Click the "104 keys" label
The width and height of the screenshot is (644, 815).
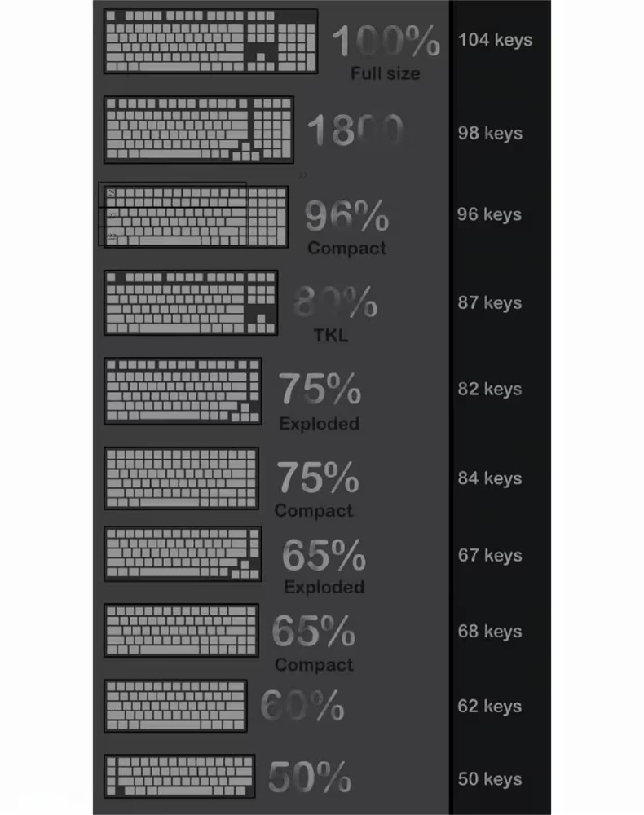tap(495, 40)
